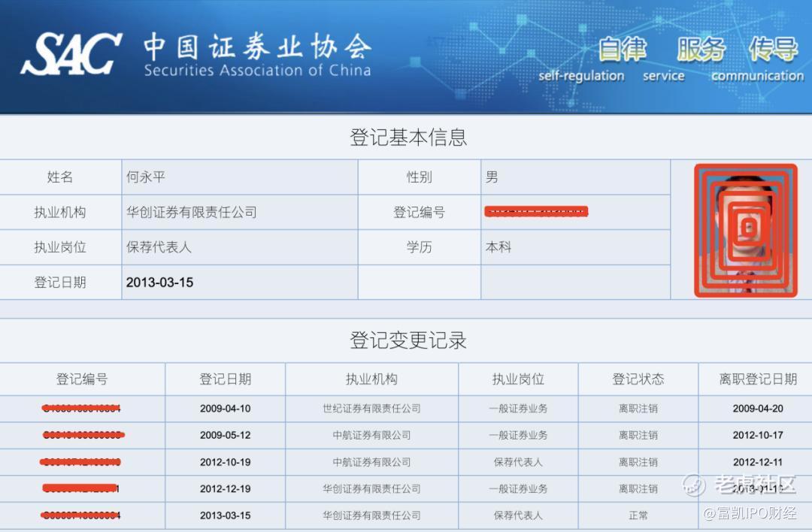This screenshot has width=812, height=532.
Task: Click 中航证券有限公司 in 2012-10-19 row
Action: pyautogui.click(x=372, y=463)
